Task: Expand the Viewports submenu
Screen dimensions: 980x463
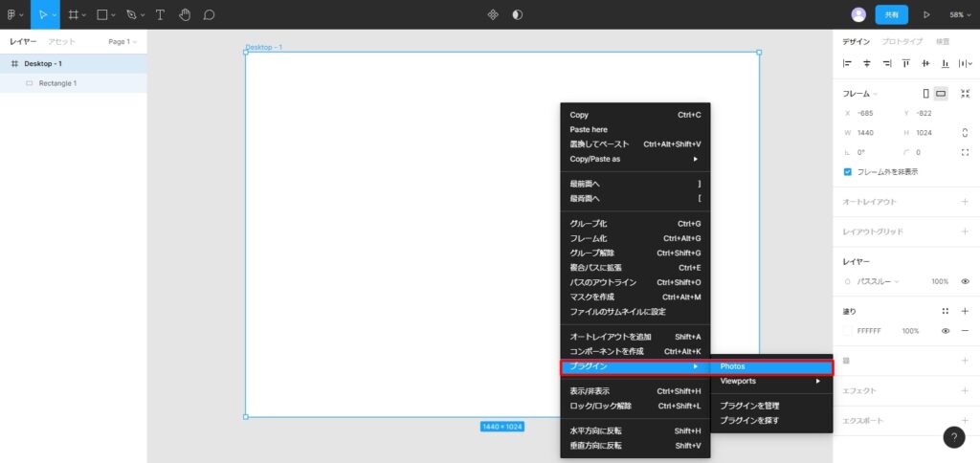Action: [x=770, y=381]
